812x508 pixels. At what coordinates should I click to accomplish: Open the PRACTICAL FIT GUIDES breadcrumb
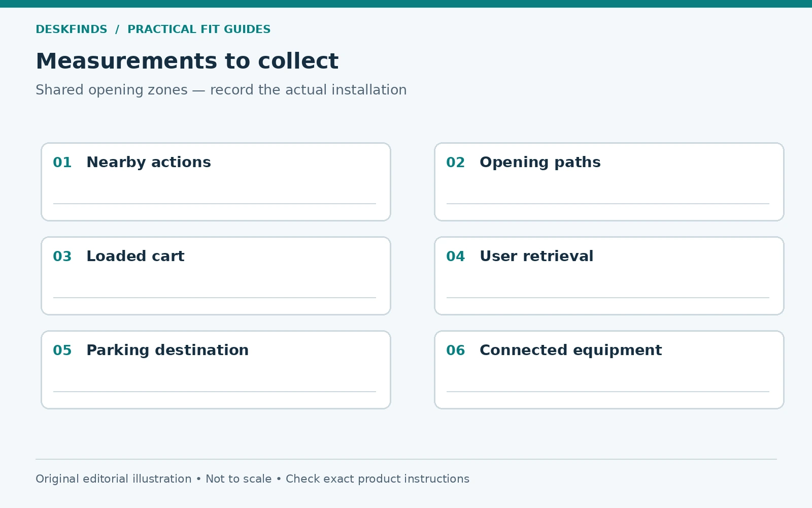(x=199, y=29)
